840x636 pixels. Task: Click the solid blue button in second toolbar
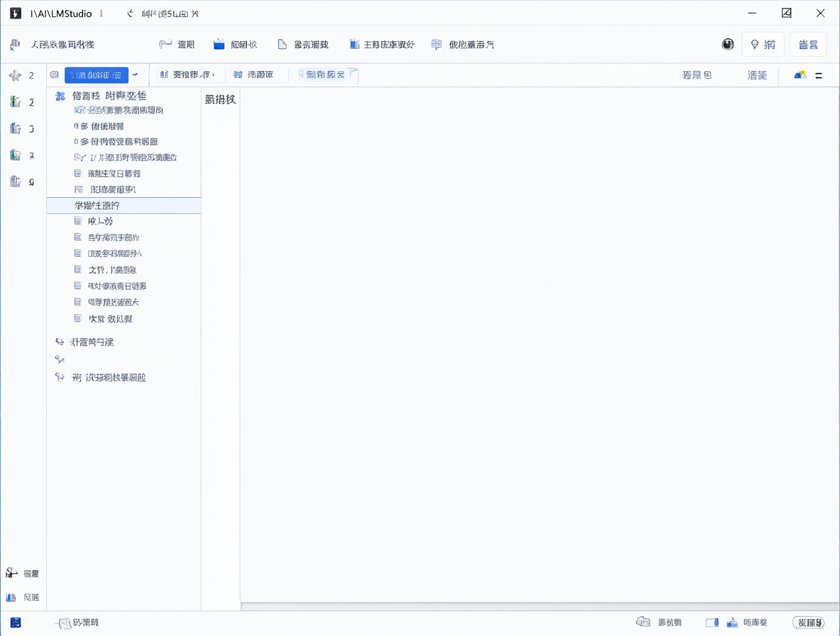coord(96,75)
